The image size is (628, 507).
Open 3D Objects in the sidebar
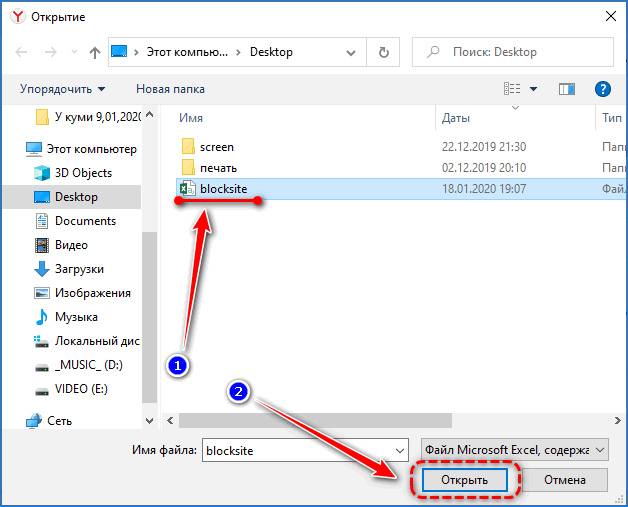(83, 173)
